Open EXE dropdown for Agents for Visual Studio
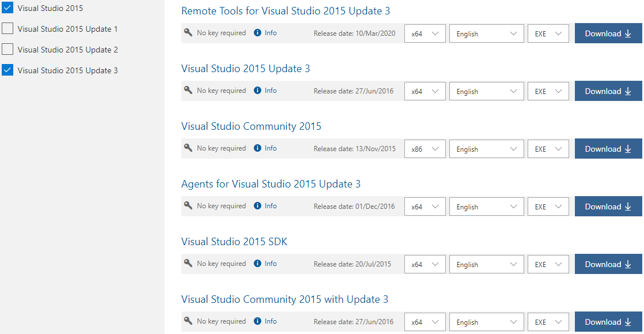This screenshot has height=334, width=644. click(548, 207)
